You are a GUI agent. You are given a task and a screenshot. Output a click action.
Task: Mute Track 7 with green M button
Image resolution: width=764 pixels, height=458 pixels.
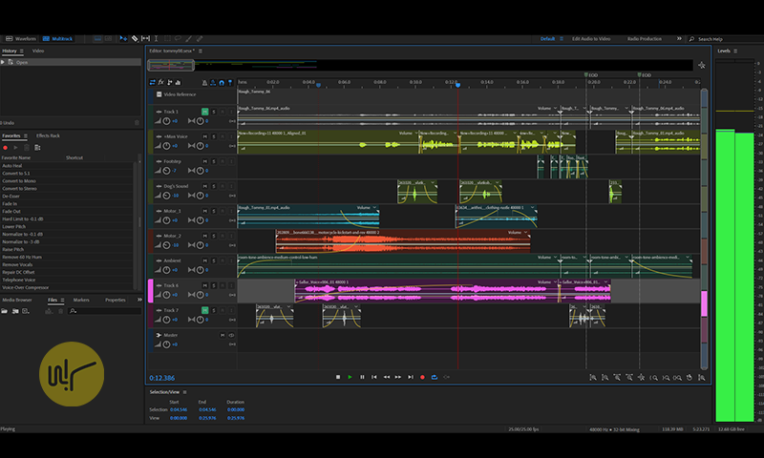point(205,310)
